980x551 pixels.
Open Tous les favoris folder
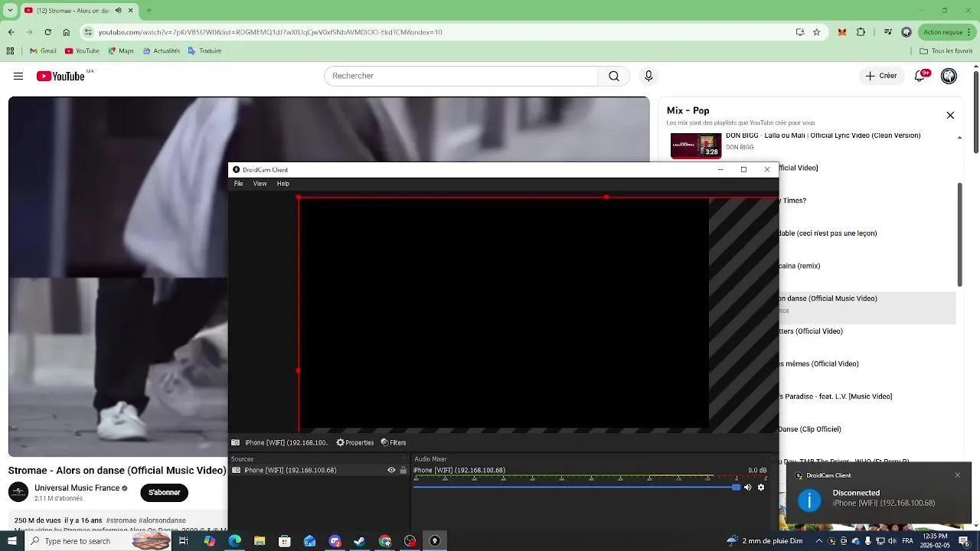pyautogui.click(x=946, y=51)
